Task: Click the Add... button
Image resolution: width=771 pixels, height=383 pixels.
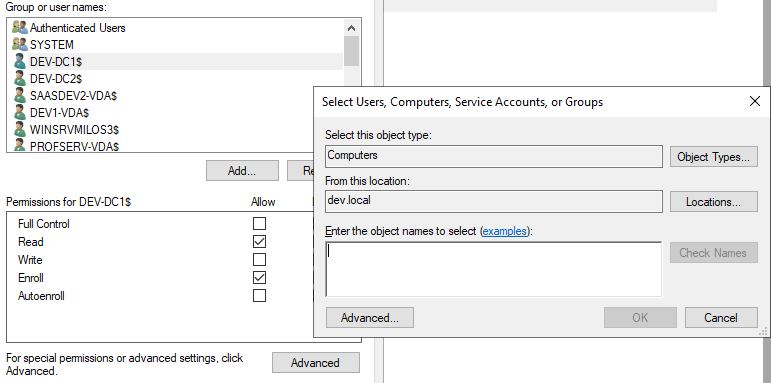Action: pyautogui.click(x=242, y=171)
